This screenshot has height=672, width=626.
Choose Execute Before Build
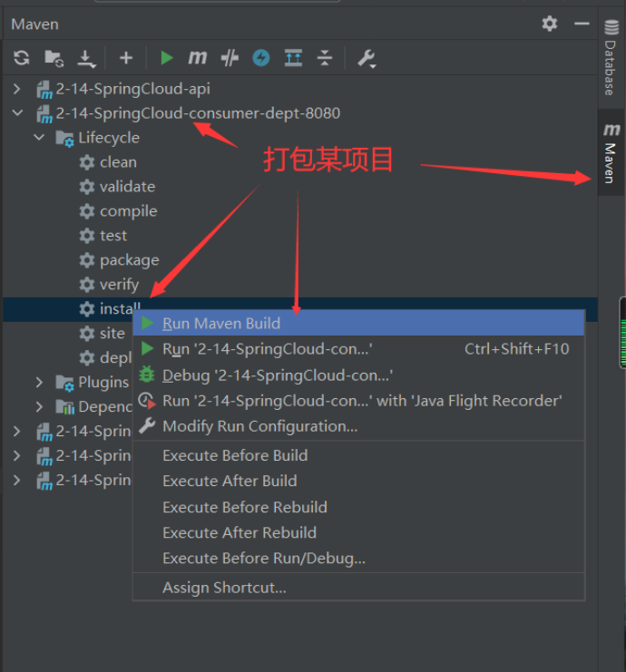pyautogui.click(x=358, y=455)
